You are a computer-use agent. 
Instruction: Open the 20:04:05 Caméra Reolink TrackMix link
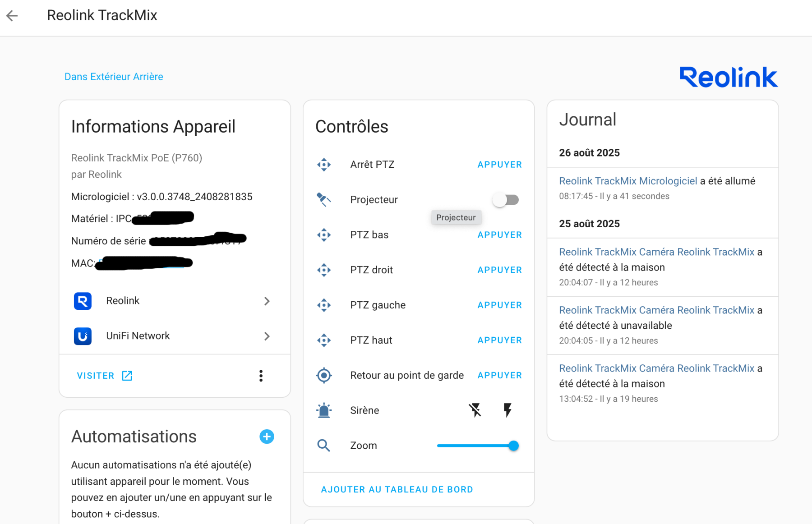(x=657, y=310)
